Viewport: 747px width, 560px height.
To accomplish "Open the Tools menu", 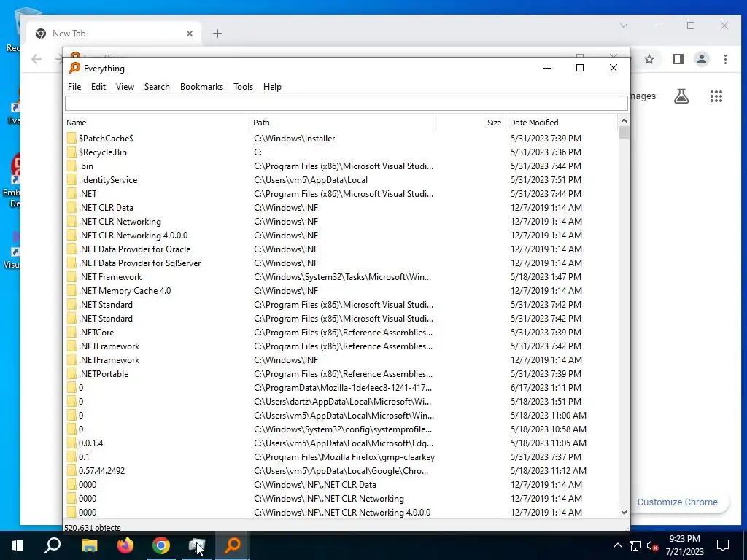I will tap(243, 87).
